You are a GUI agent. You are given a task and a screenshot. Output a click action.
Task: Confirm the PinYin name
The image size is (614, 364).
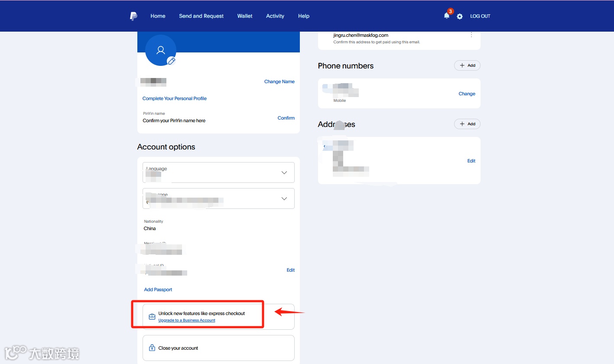(x=286, y=118)
